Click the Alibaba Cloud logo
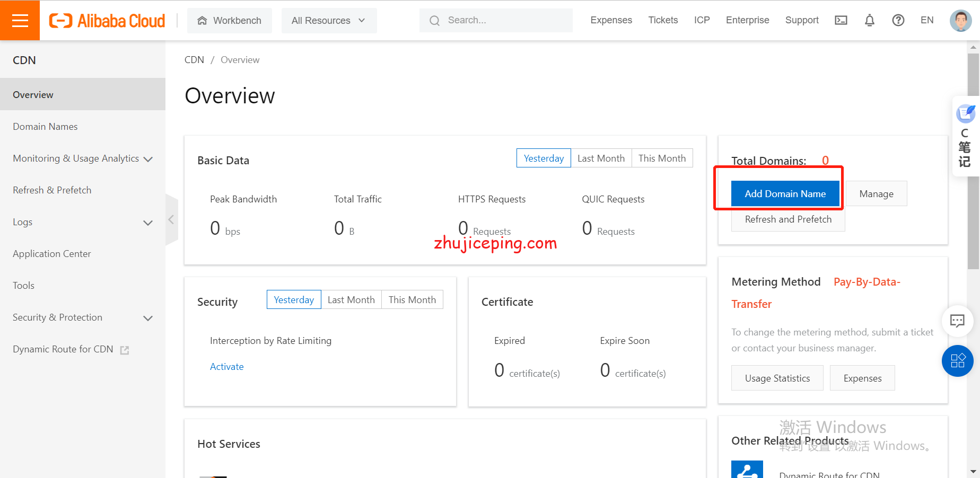Viewport: 980px width, 478px height. [x=107, y=21]
